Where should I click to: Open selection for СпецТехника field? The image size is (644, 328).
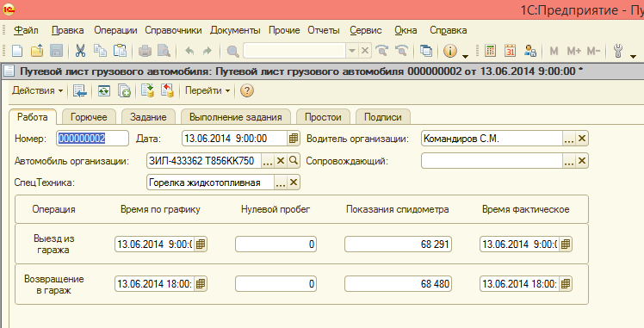pos(281,183)
